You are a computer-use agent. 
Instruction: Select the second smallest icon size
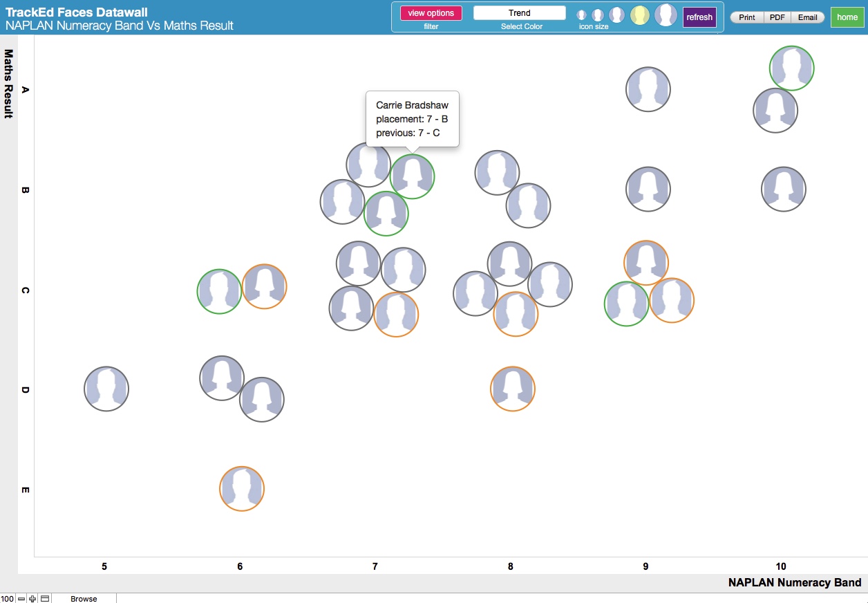598,15
